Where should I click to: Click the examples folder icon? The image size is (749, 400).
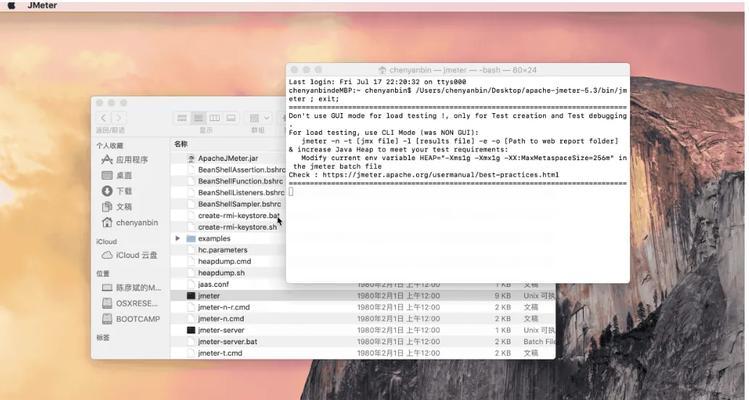[191, 238]
